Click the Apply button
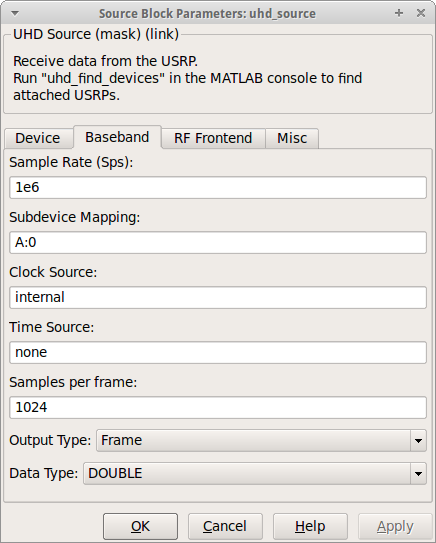This screenshot has height=543, width=436. [x=395, y=526]
